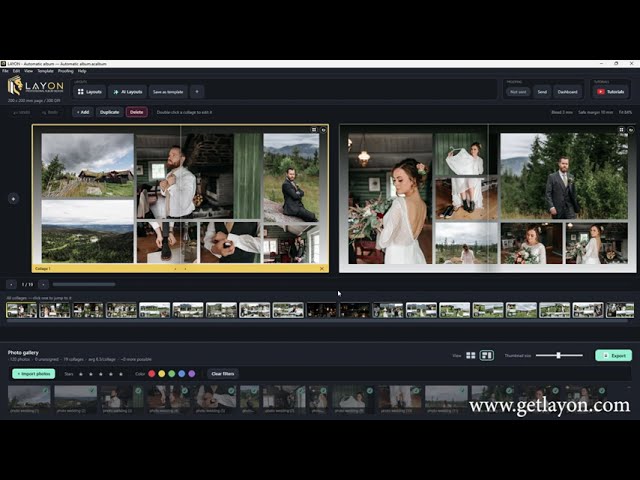
Task: Open the Proofing menu
Action: coord(65,71)
